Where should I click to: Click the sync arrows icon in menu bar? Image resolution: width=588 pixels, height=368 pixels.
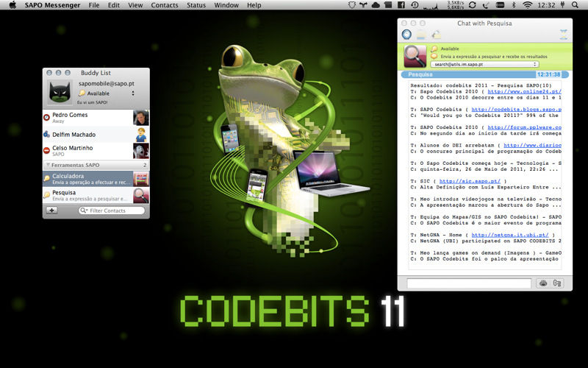[x=472, y=5]
